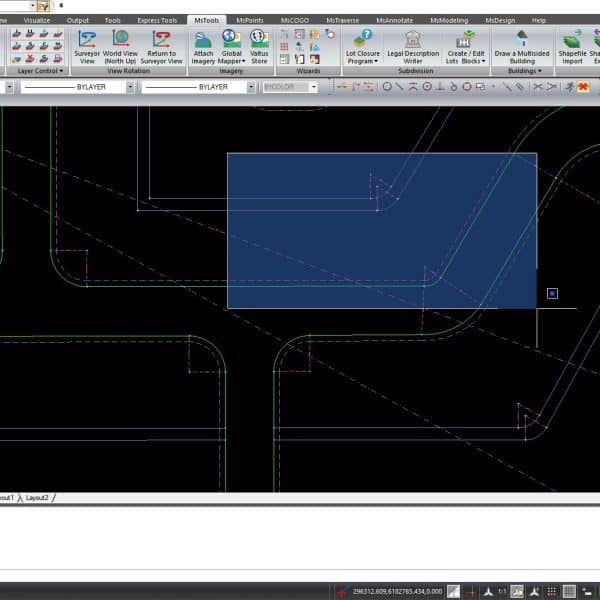Expand the Layer Control panel

tap(40, 72)
